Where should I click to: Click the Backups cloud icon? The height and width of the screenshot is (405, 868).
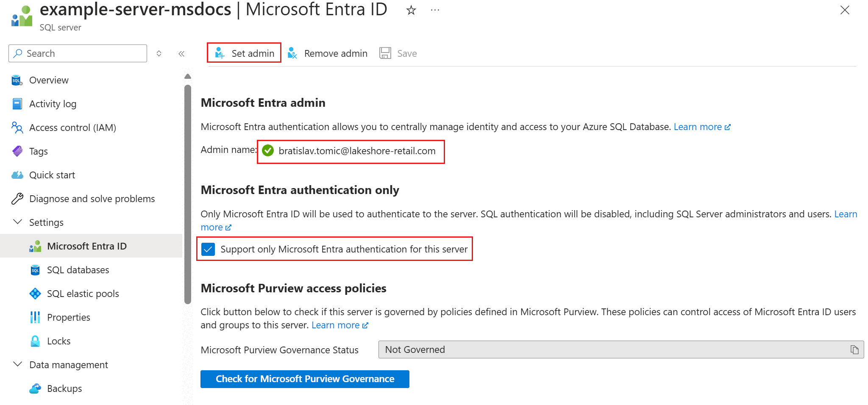(35, 388)
